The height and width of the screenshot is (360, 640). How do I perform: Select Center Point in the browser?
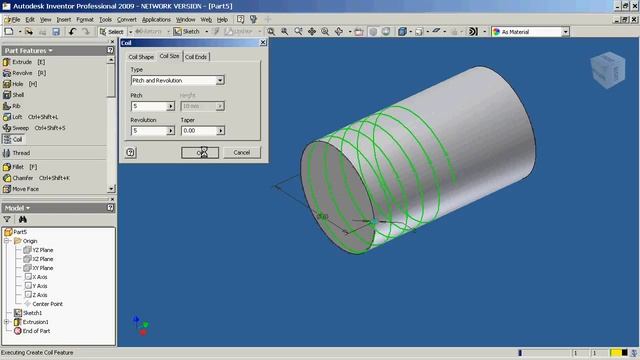(x=43, y=304)
